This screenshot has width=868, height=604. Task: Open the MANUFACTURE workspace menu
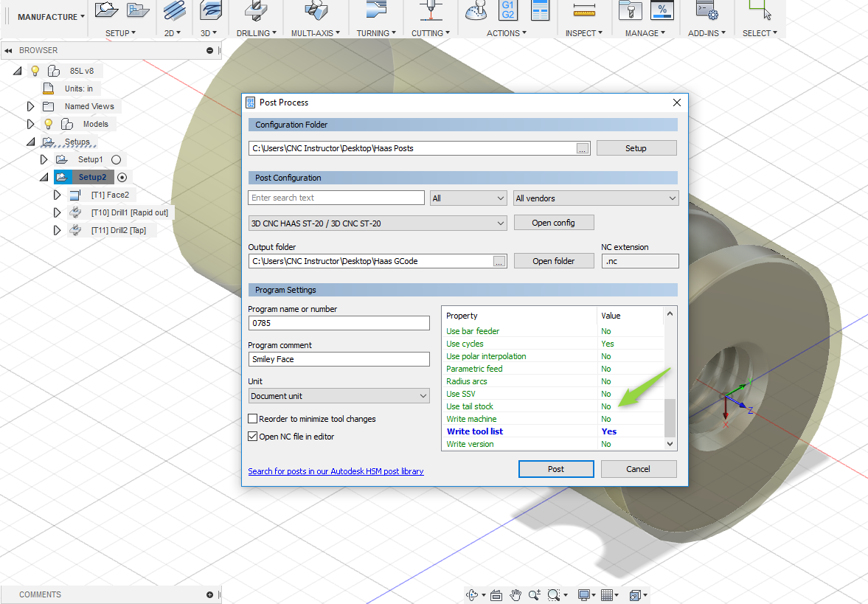(50, 17)
